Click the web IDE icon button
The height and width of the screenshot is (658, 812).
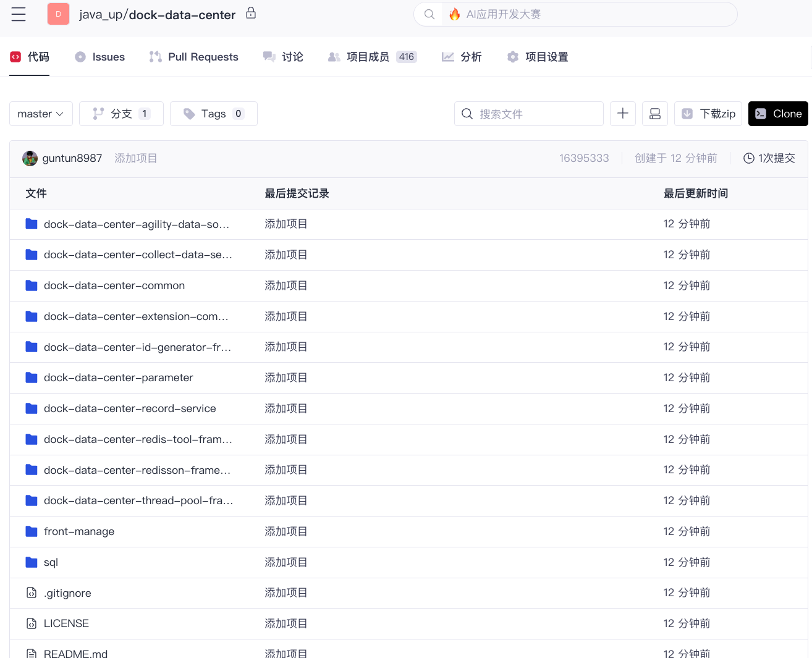pos(654,114)
